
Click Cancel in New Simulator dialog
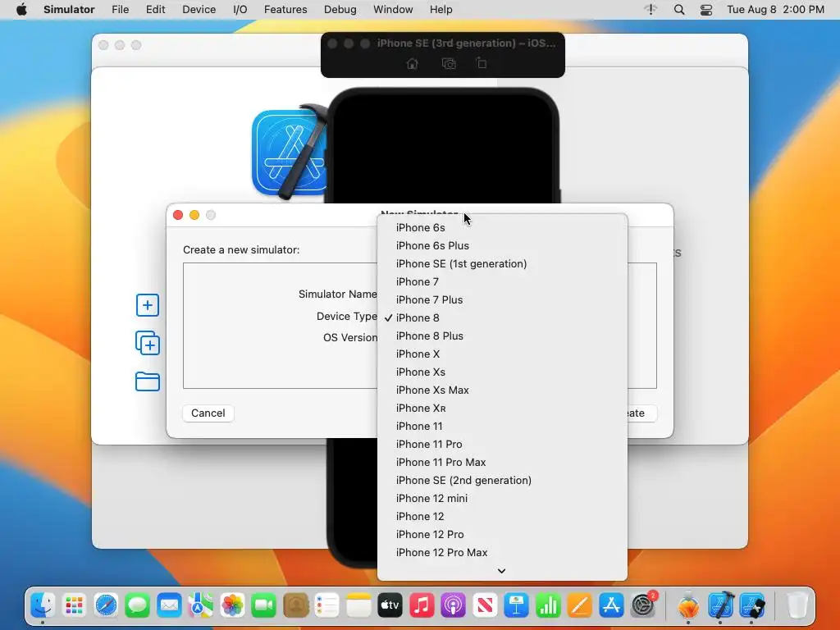[208, 413]
